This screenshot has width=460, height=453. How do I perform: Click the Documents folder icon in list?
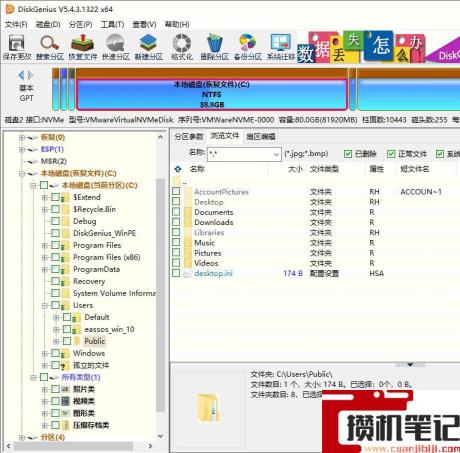click(x=188, y=212)
